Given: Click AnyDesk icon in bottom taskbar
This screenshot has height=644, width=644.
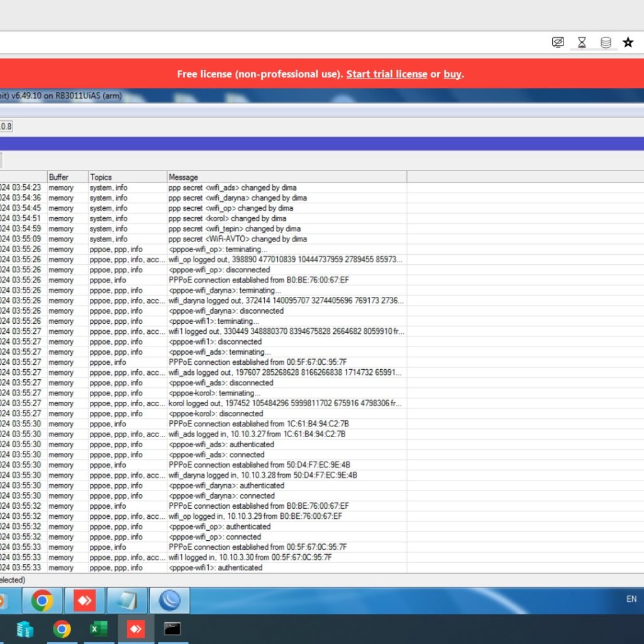Looking at the screenshot, I should tap(136, 629).
